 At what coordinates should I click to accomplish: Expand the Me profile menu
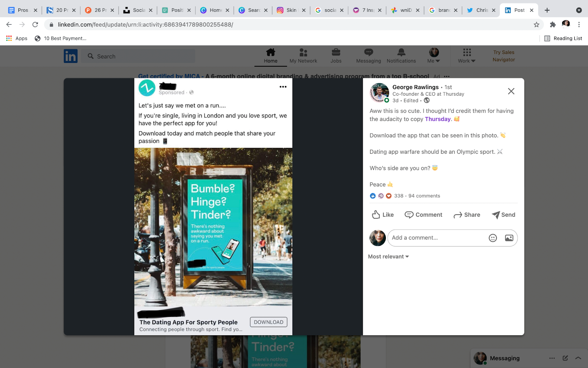(x=434, y=56)
